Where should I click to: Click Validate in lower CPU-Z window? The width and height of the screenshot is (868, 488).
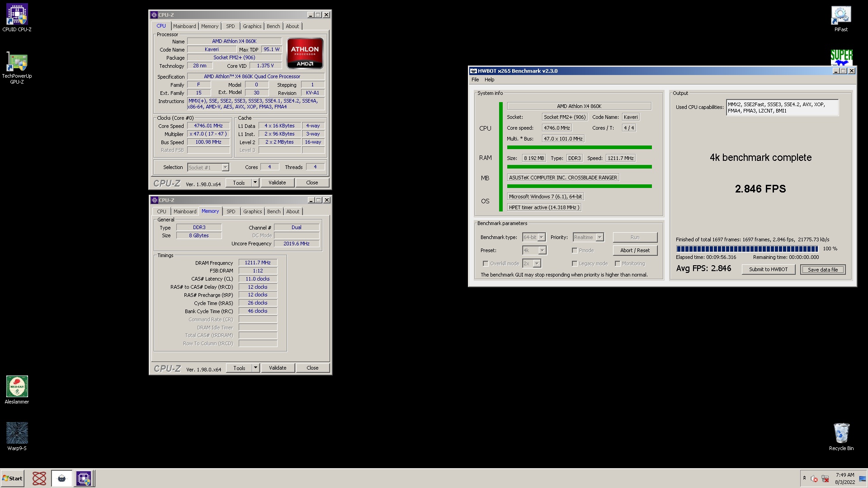coord(278,368)
